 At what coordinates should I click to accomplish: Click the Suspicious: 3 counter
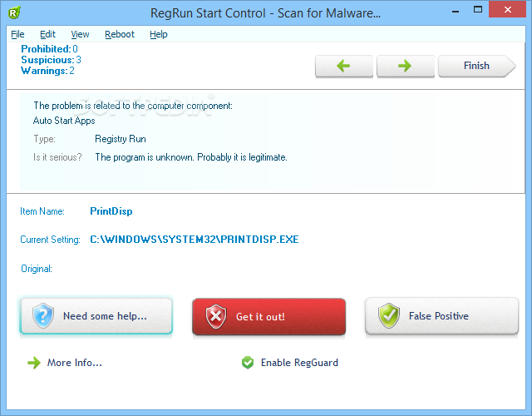pos(51,60)
